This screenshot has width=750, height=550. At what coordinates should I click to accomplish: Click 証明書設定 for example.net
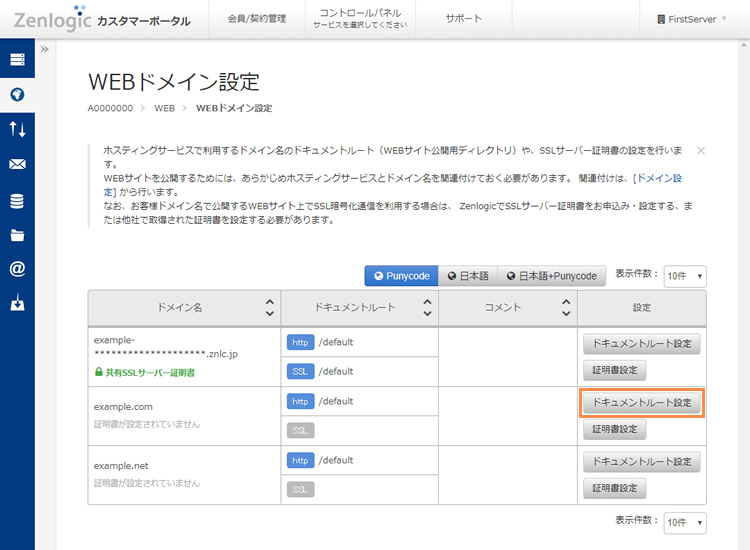(x=614, y=488)
